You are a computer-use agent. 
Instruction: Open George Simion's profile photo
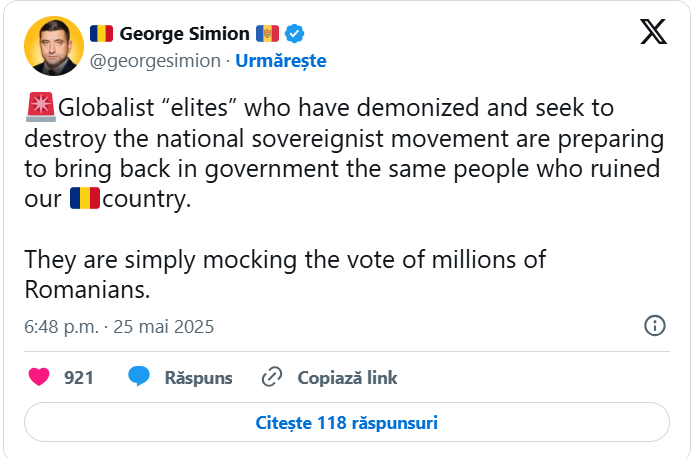coord(50,46)
